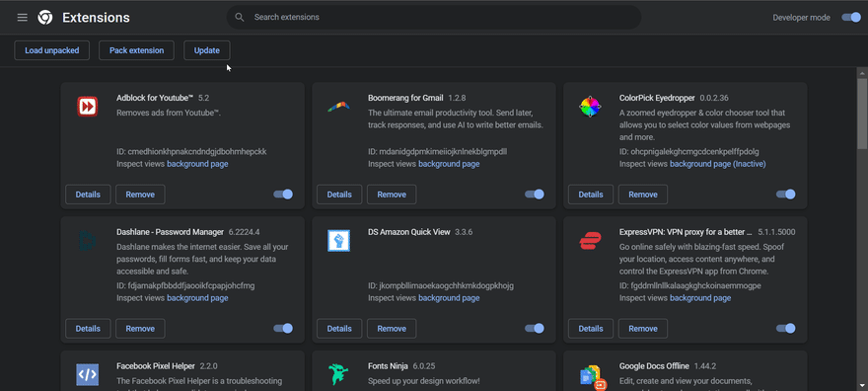Disable ExpressVPN extension toggle
868x391 pixels.
click(x=785, y=328)
